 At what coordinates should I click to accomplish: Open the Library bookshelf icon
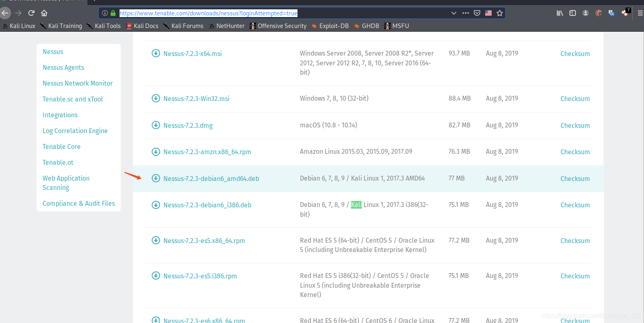tap(560, 13)
